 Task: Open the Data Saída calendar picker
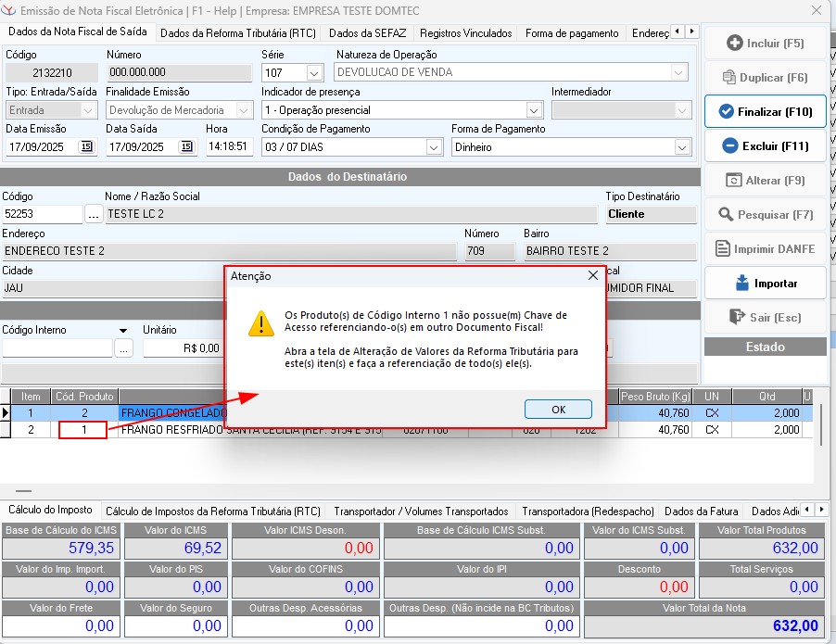coord(186,146)
